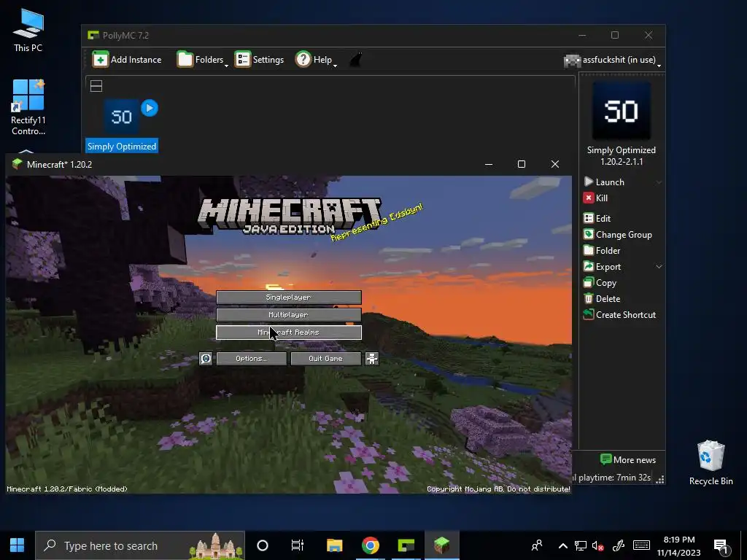The width and height of the screenshot is (747, 560).
Task: Open the Windows Start menu
Action: point(18,545)
